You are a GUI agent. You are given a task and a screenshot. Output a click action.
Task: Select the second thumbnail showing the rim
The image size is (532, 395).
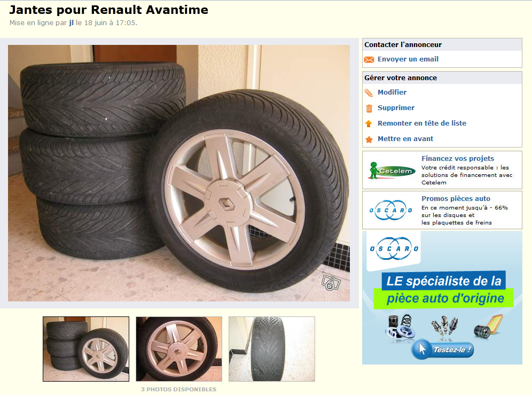(x=179, y=349)
